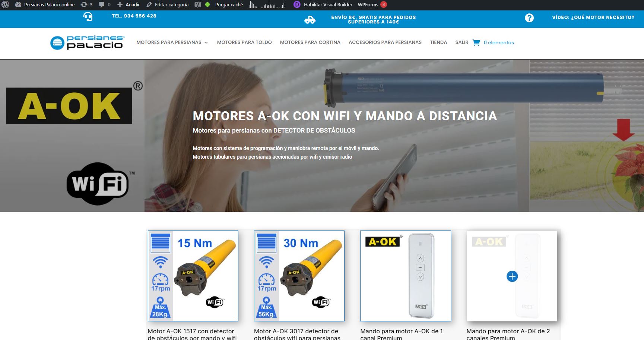Viewport: 644px width, 340px height.
Task: Click the WiFi badge on 15 Nm motor card
Action: coord(215,302)
